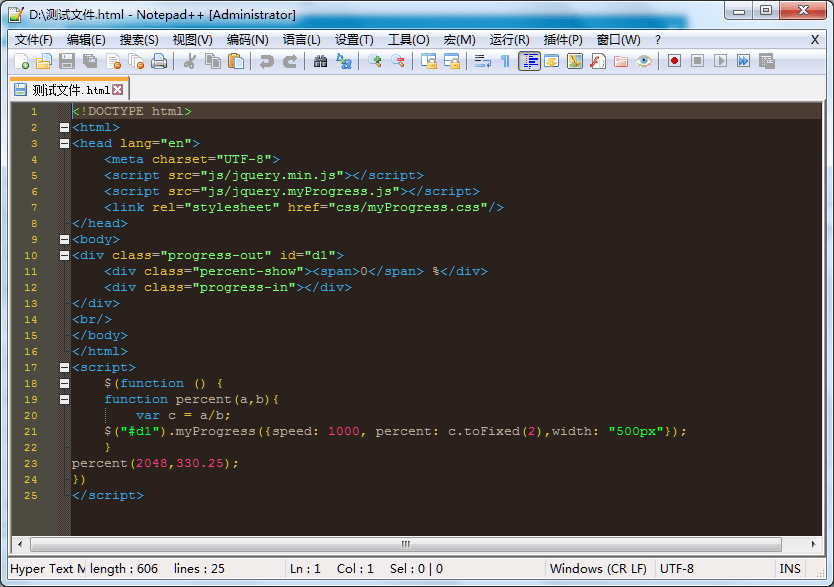Create a new file with toolbar icon
The image size is (834, 587).
click(21, 61)
